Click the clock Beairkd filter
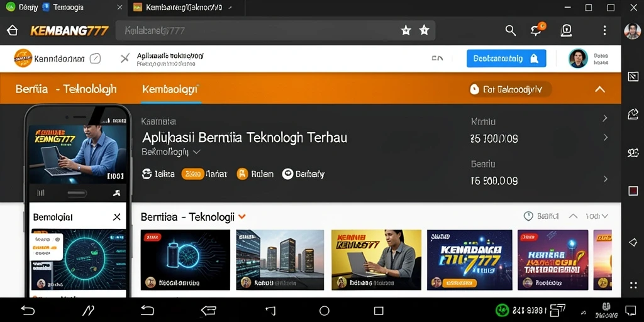Screen dimensions: 644x322 [541, 216]
